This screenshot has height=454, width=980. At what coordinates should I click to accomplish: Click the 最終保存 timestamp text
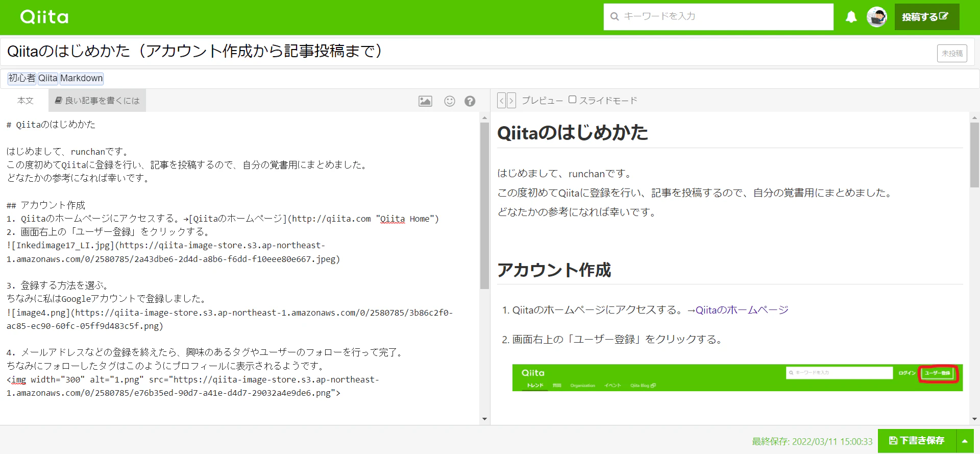coord(812,441)
